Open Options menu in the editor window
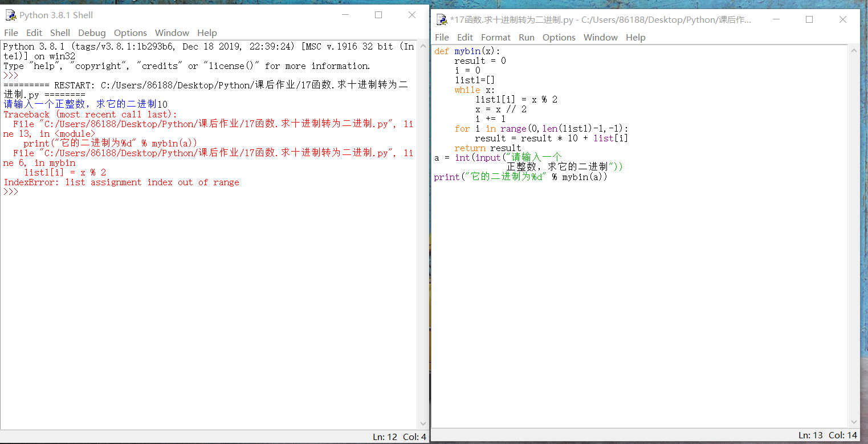 click(x=559, y=38)
